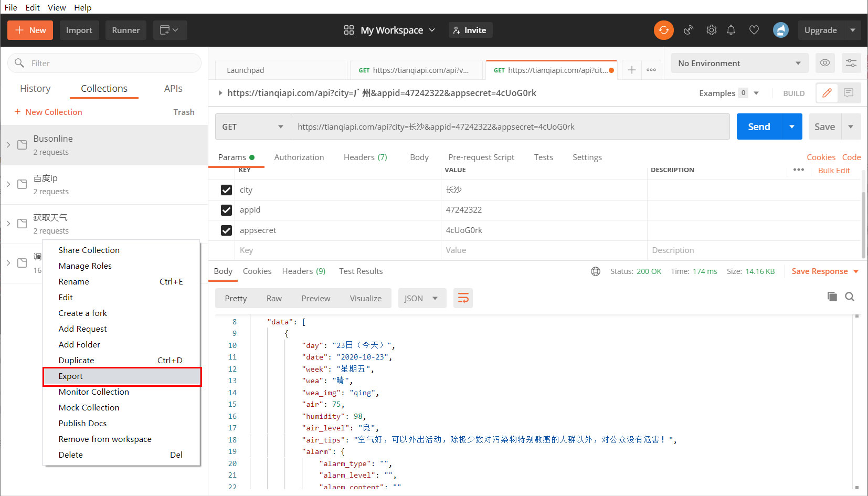Viewport: 868px width, 496px height.
Task: Click the request URL field
Action: click(510, 126)
